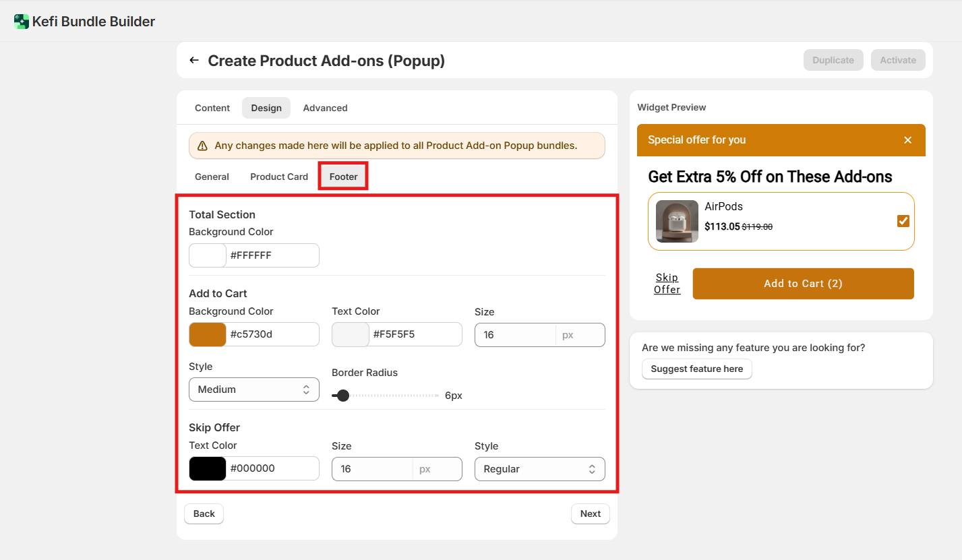Switch to the Content tab
Viewport: 962px width, 560px height.
[x=212, y=108]
